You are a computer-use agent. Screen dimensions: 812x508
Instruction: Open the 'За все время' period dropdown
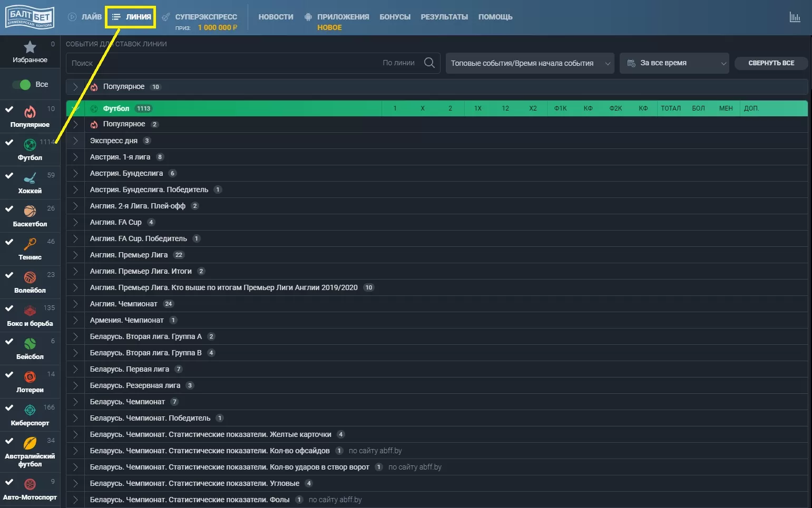[674, 63]
